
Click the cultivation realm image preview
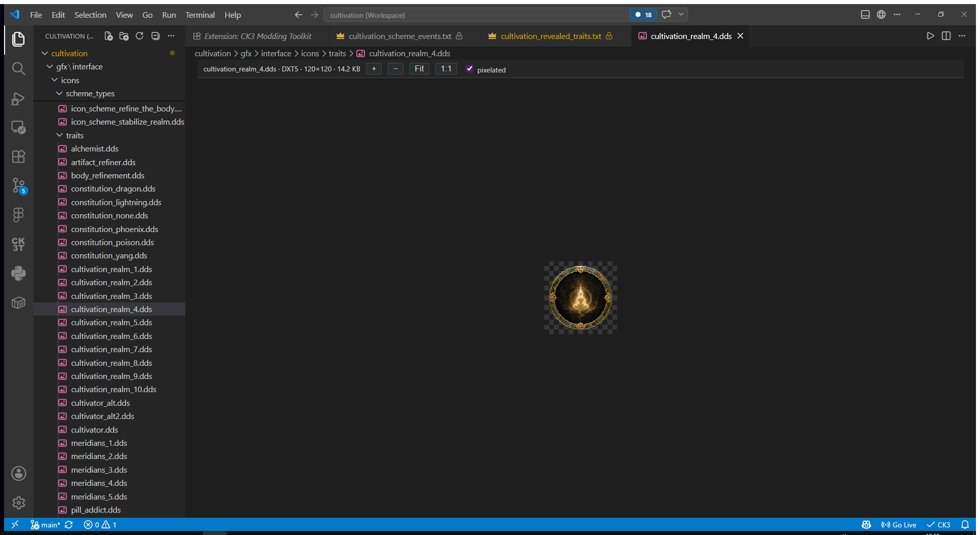[x=581, y=298]
